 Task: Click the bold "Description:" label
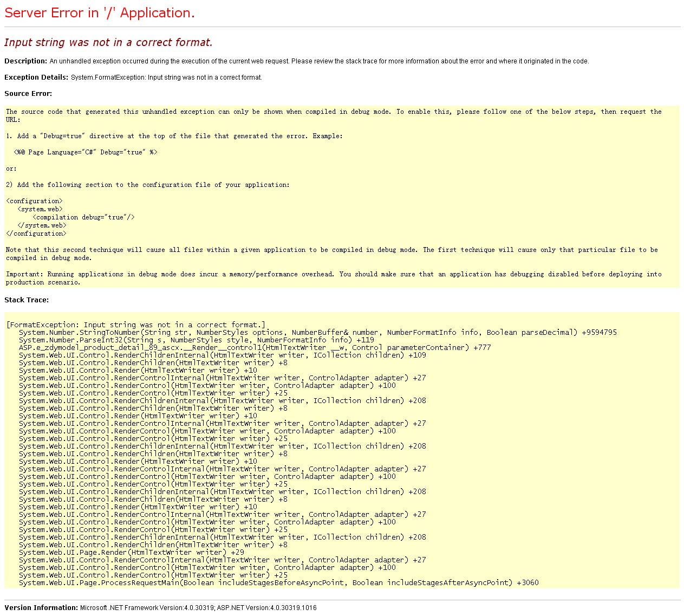(x=25, y=61)
